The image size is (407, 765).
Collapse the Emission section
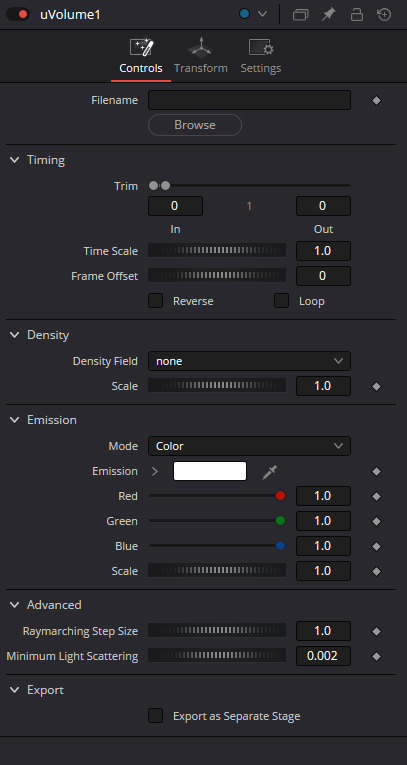[x=15, y=420]
